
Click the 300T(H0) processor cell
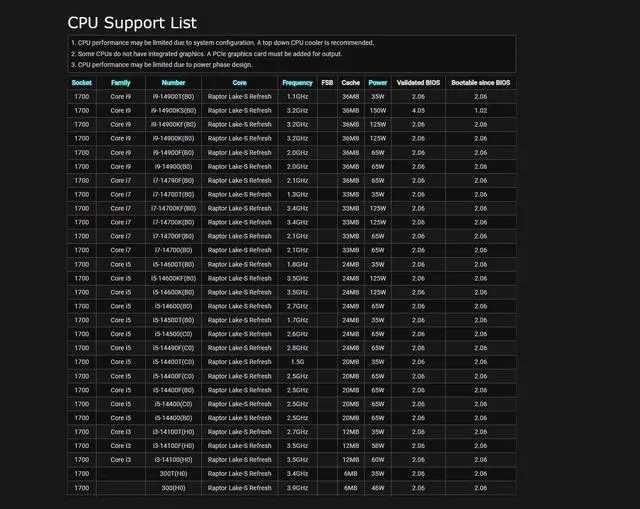tap(173, 473)
